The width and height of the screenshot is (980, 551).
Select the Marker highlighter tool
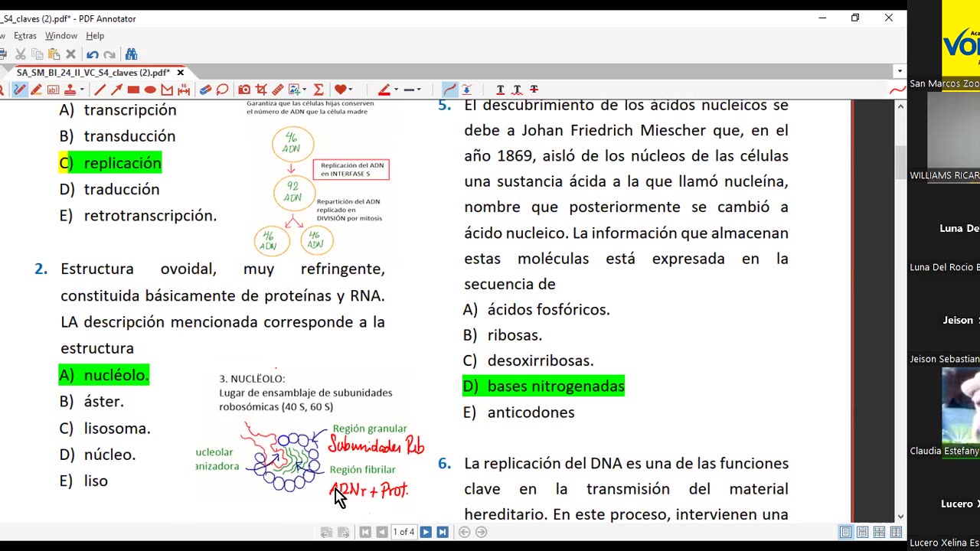click(x=36, y=90)
